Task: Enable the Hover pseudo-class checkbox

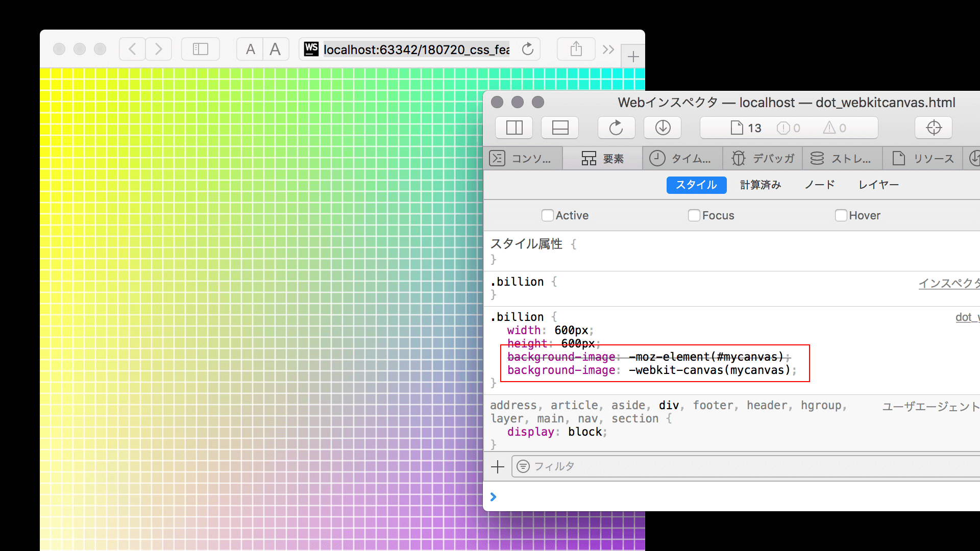Action: 841,215
